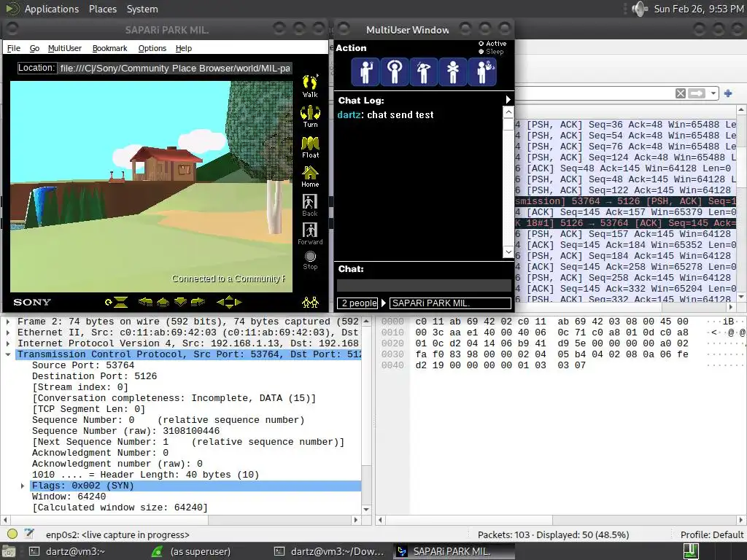
Task: Click the chat message input field
Action: click(x=424, y=285)
